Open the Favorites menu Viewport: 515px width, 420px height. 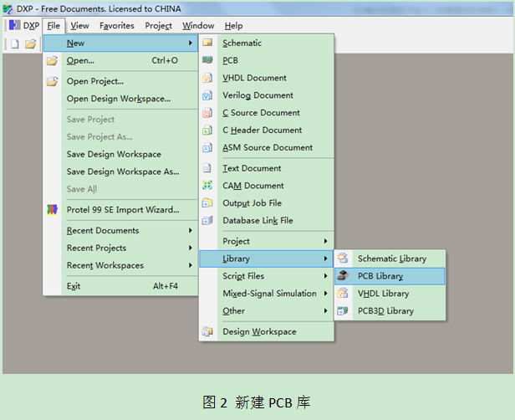117,26
